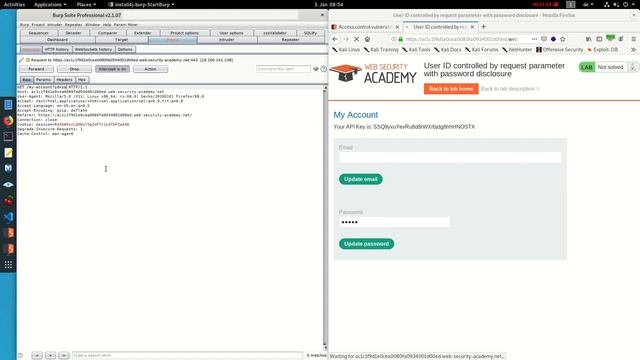The height and width of the screenshot is (360, 640).
Task: Show all applications grid in dock
Action: tap(8, 265)
